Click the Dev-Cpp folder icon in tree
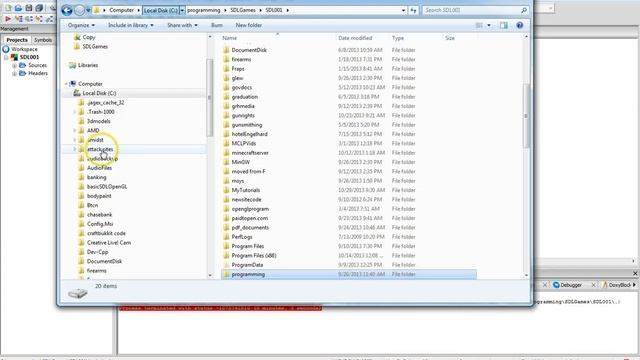Screen dimensions: 640x360 tap(81, 252)
